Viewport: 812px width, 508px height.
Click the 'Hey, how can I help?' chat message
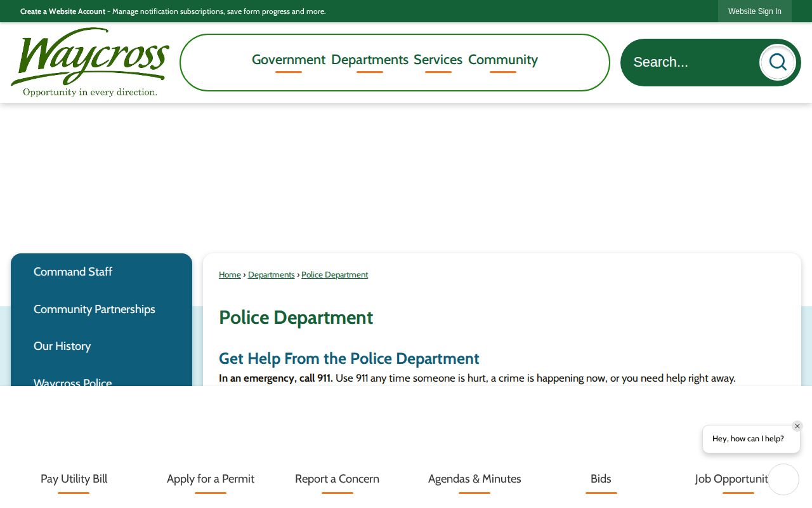[x=751, y=439]
